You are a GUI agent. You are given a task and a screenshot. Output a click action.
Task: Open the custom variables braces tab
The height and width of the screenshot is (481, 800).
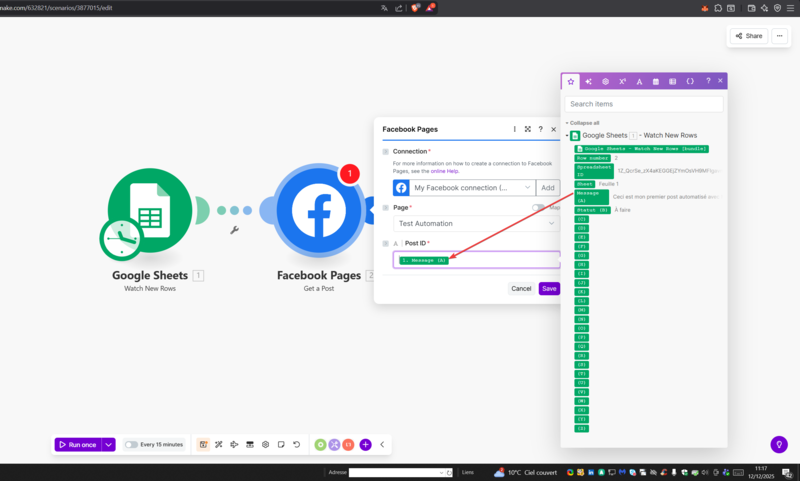pyautogui.click(x=690, y=81)
